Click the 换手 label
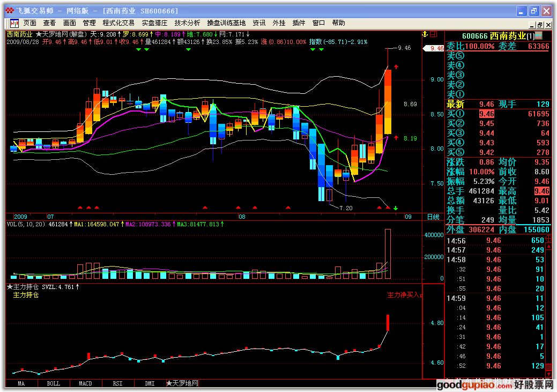Screen dimensions: 557x392 (x=455, y=210)
